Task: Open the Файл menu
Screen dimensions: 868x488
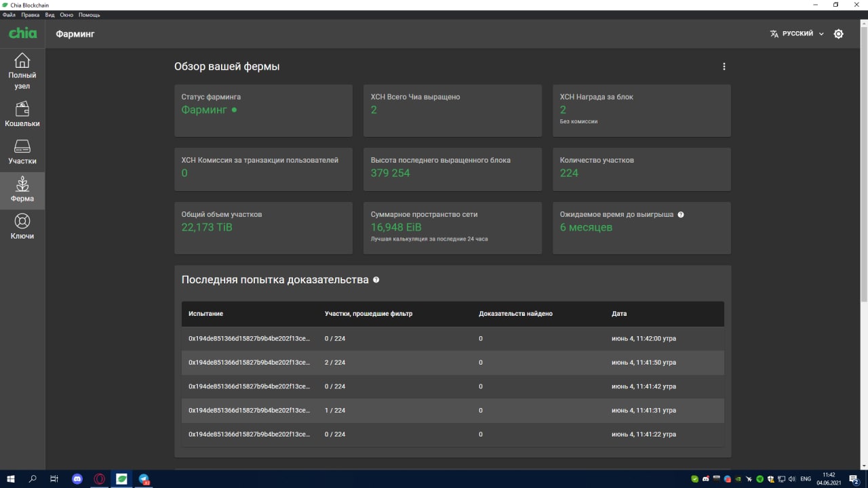Action: [x=9, y=14]
